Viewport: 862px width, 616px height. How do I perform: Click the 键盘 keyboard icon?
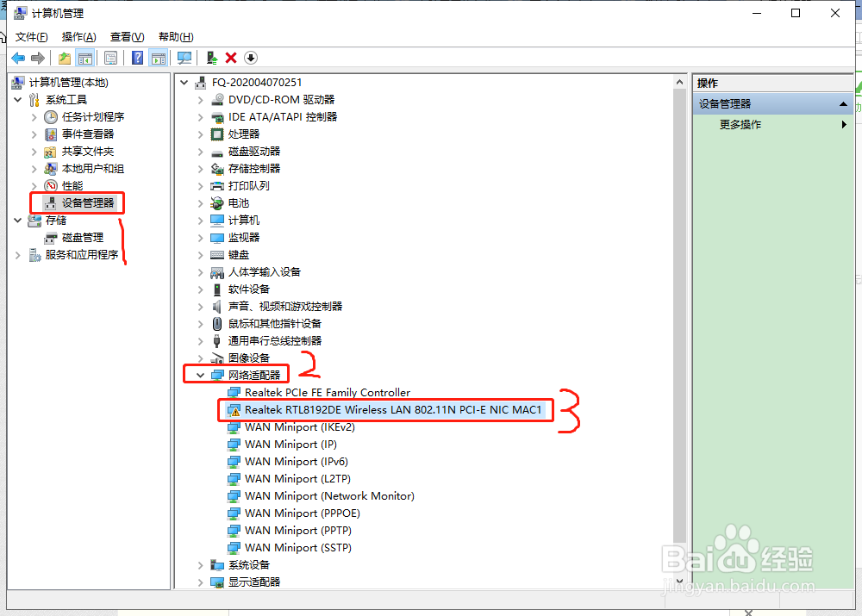coord(217,255)
